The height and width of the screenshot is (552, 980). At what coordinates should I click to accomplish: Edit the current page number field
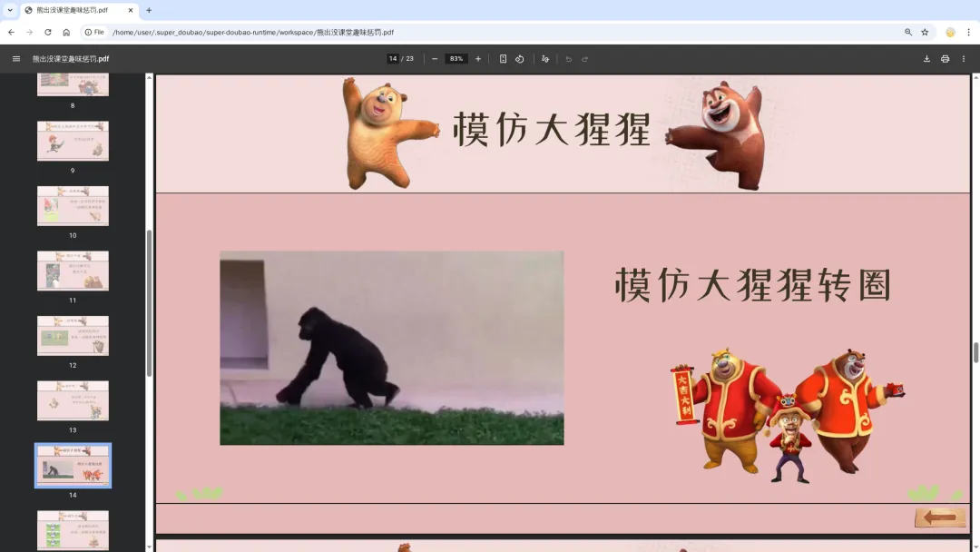393,59
